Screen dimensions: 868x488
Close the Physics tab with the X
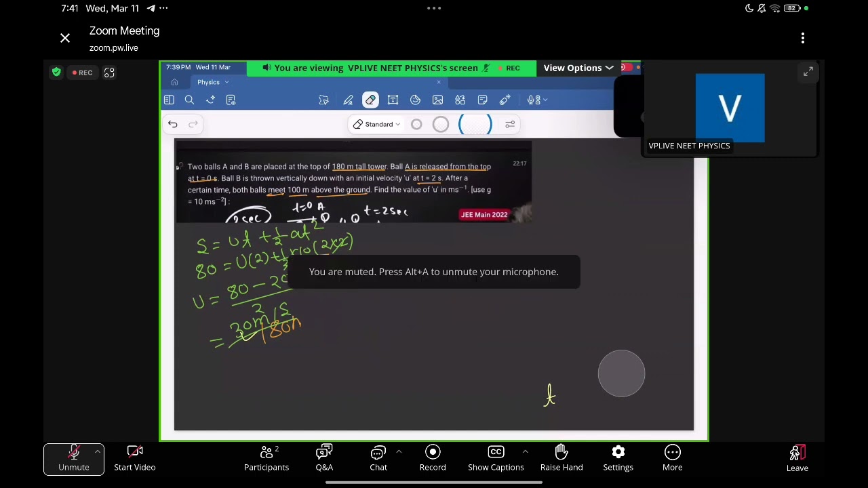438,83
